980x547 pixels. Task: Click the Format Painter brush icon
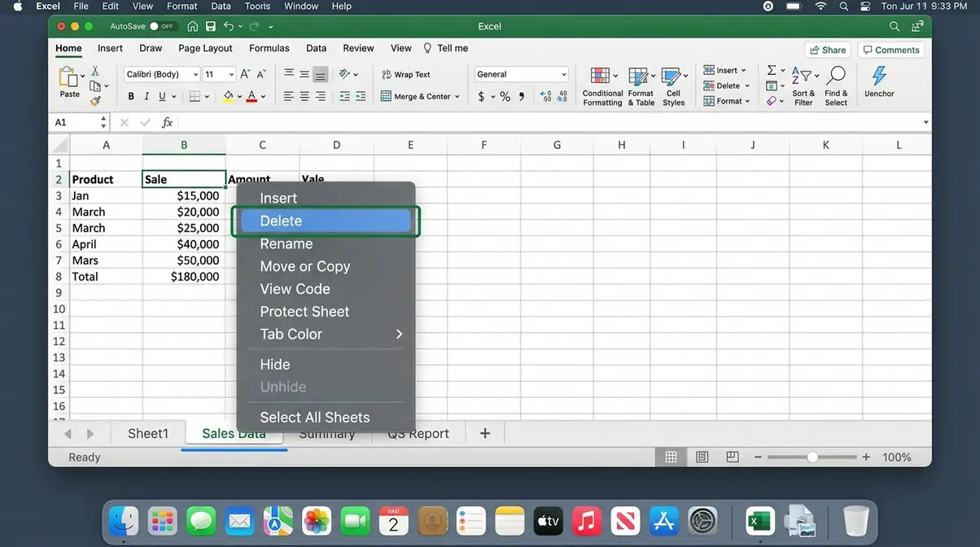95,101
